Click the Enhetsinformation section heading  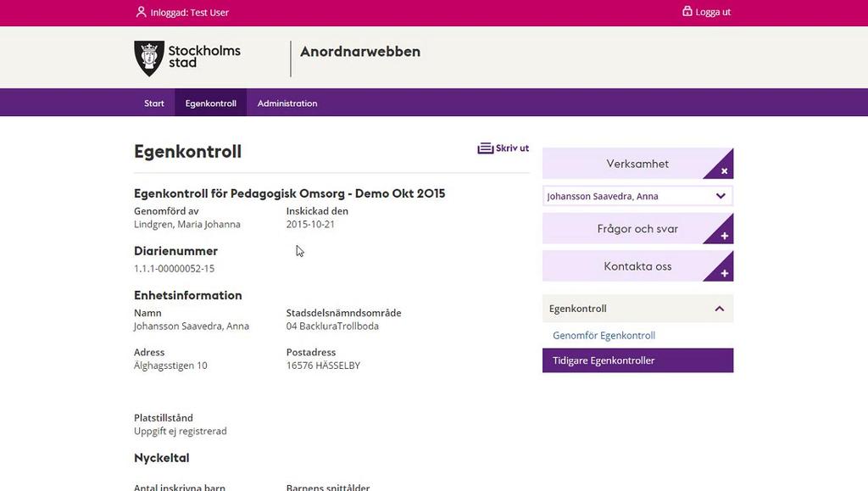(187, 295)
